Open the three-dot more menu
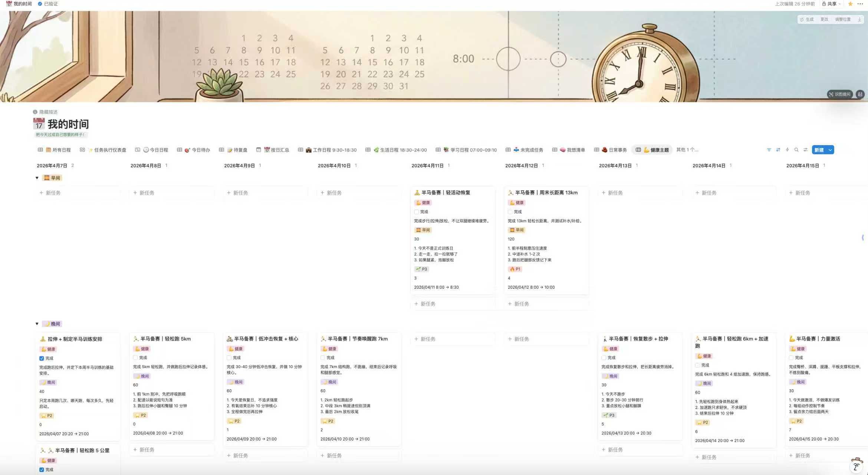This screenshot has height=475, width=868. pos(860,4)
